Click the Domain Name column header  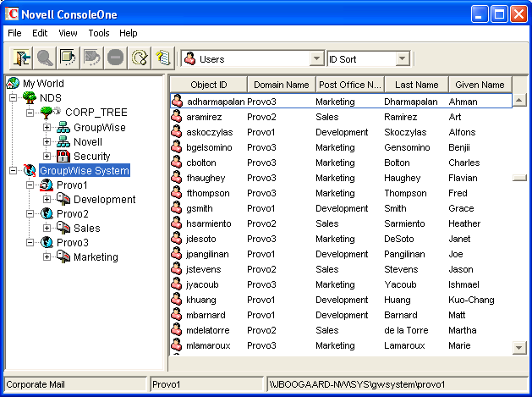tap(282, 85)
